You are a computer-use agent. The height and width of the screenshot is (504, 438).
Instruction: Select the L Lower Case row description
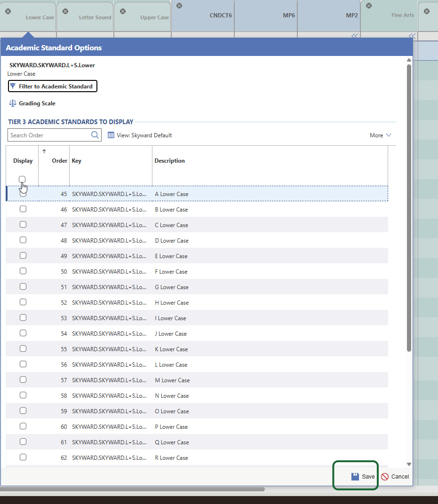171,365
